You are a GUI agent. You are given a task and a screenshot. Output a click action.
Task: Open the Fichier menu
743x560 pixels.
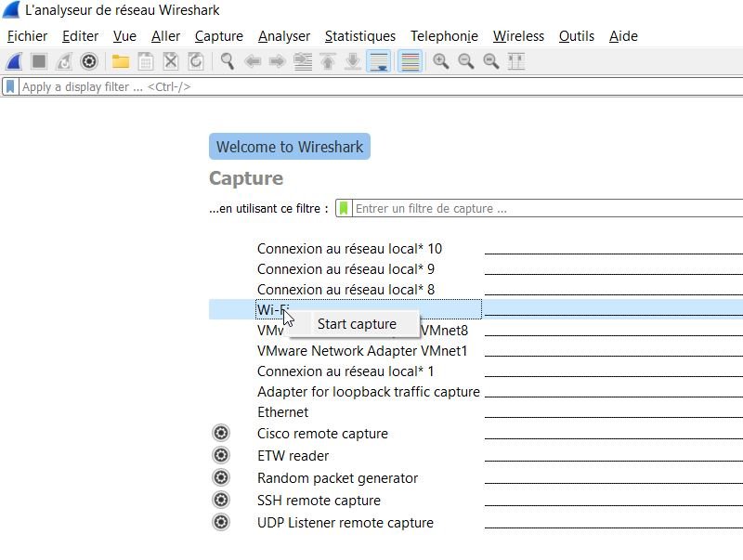[28, 36]
